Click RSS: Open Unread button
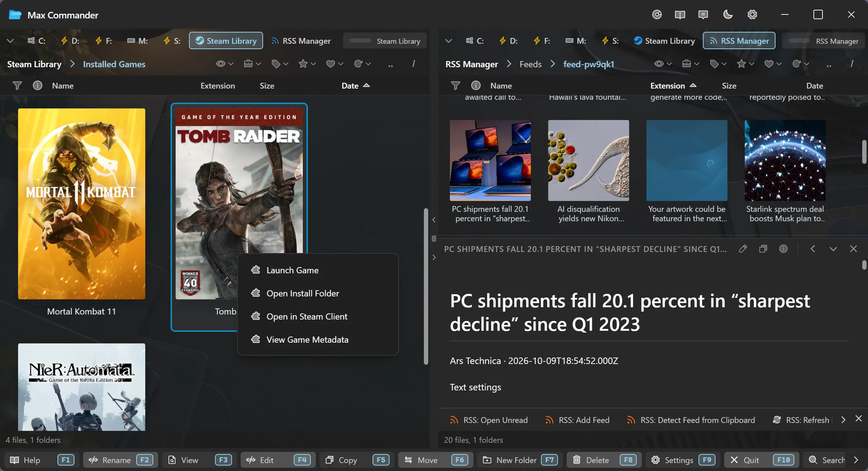 [489, 420]
